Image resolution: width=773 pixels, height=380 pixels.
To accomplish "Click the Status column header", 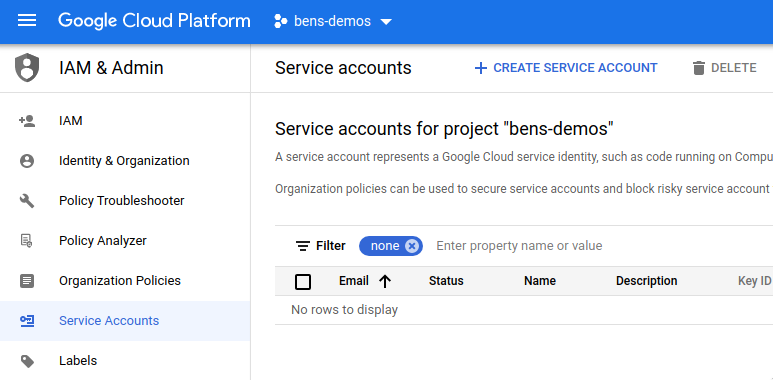I will pyautogui.click(x=446, y=281).
